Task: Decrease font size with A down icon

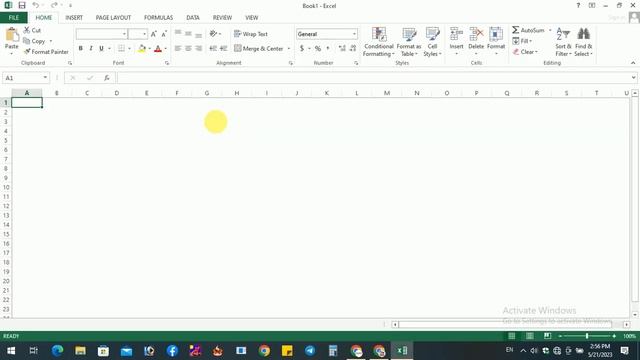Action: tap(164, 34)
